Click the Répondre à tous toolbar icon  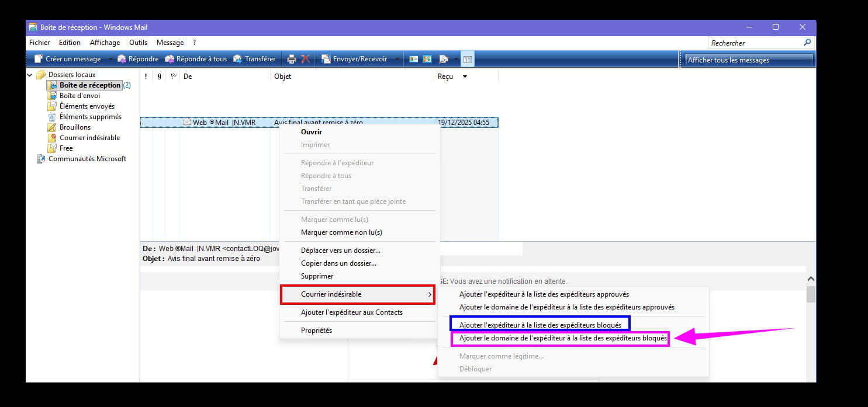tap(170, 59)
